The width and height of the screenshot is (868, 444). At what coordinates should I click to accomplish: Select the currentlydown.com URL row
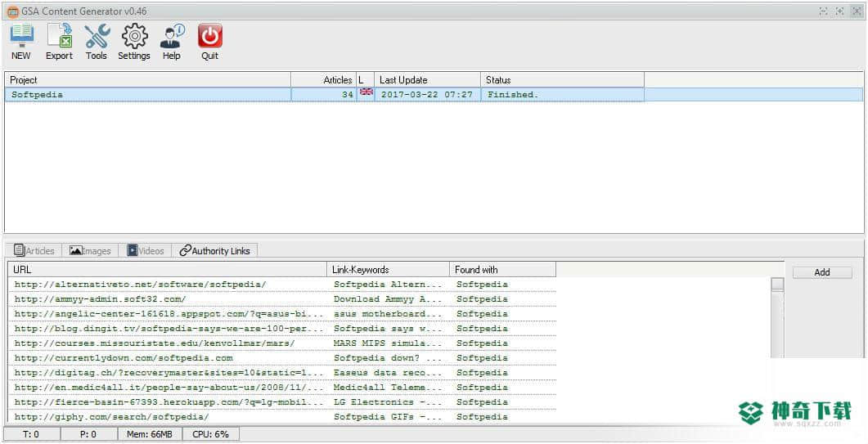pyautogui.click(x=282, y=358)
